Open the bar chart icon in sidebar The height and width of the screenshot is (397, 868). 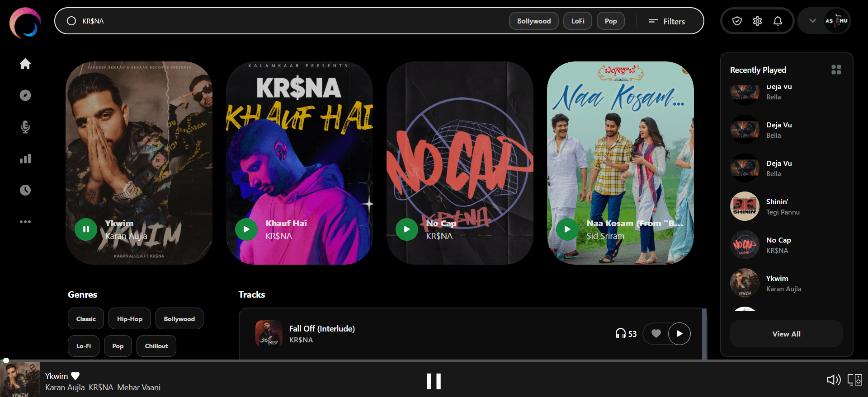pyautogui.click(x=25, y=159)
